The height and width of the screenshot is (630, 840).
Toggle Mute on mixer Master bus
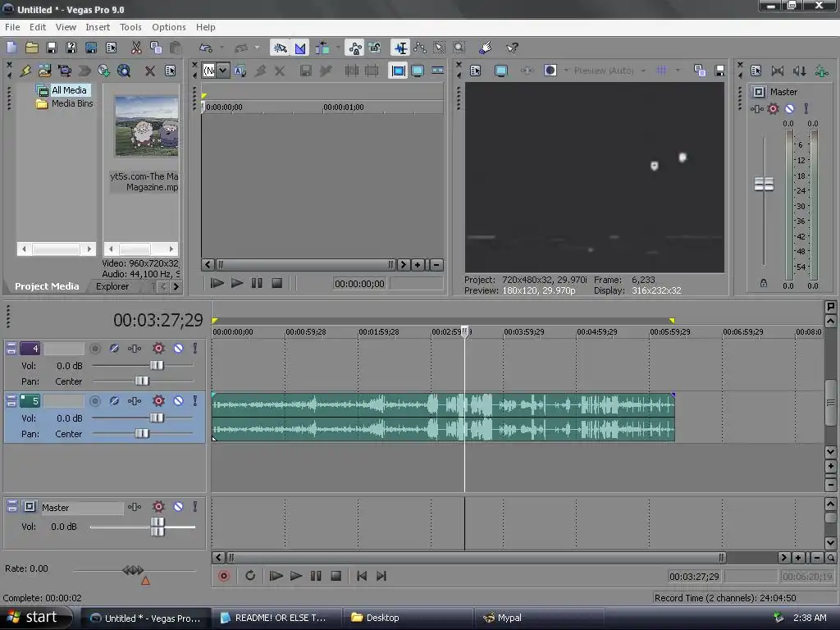click(x=790, y=108)
